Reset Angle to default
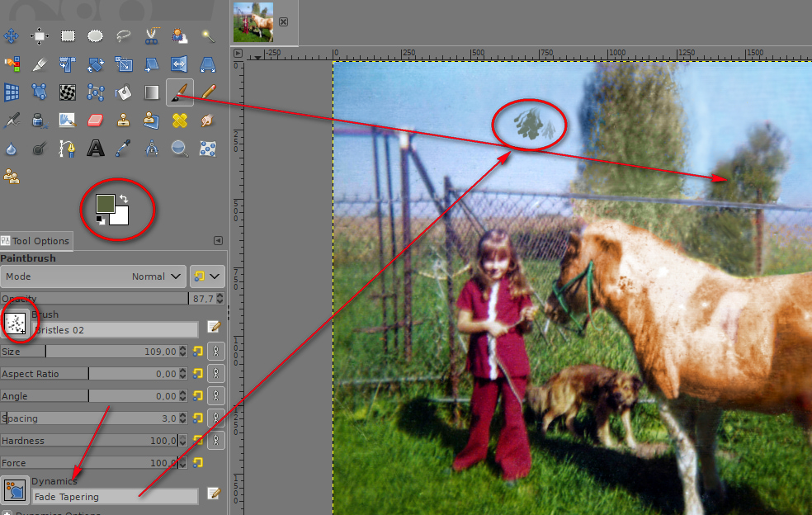 (x=197, y=396)
